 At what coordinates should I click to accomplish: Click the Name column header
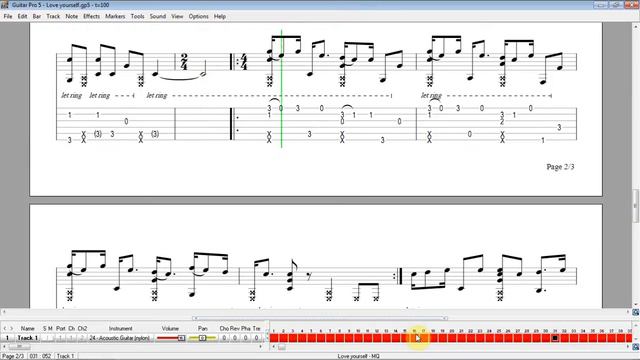pyautogui.click(x=28, y=328)
